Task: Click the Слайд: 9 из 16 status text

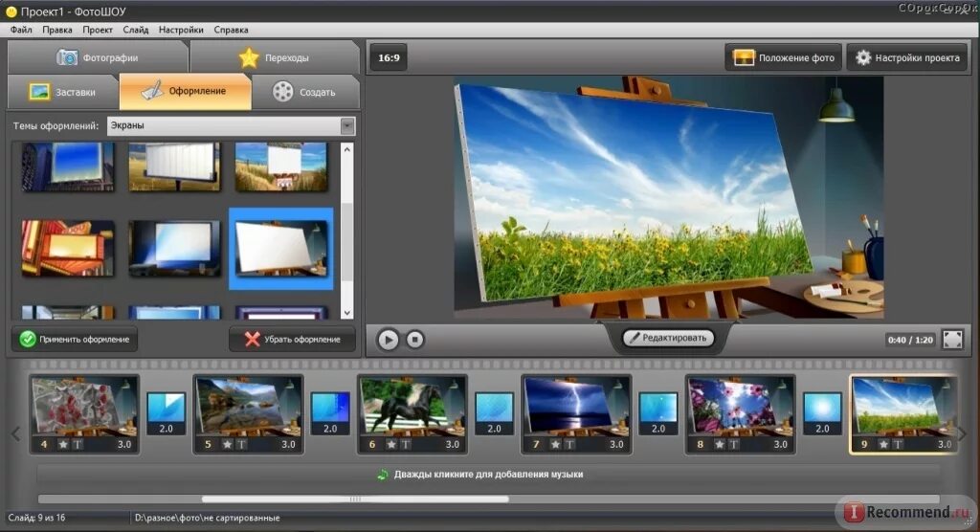Action: click(x=37, y=518)
